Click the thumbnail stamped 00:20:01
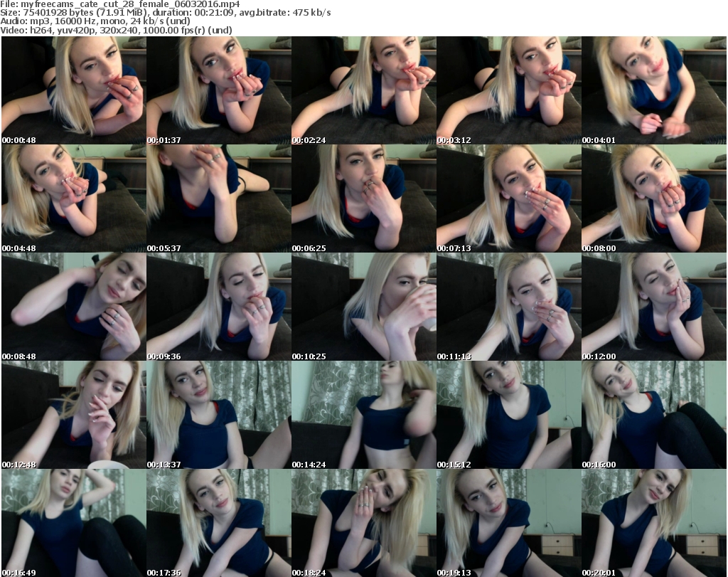This screenshot has height=577, width=728. click(654, 523)
